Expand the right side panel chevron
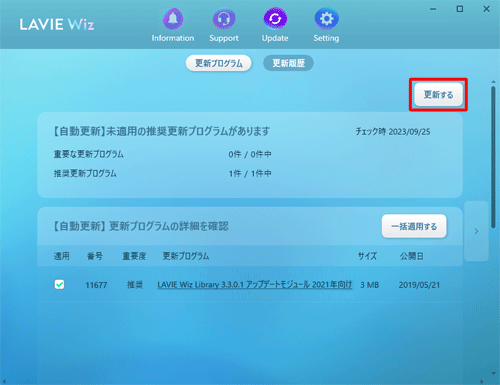 coord(476,231)
